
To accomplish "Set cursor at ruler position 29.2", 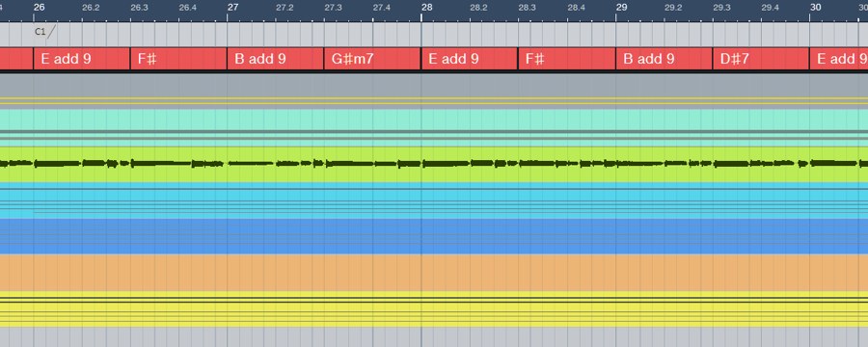I will 673,7.
